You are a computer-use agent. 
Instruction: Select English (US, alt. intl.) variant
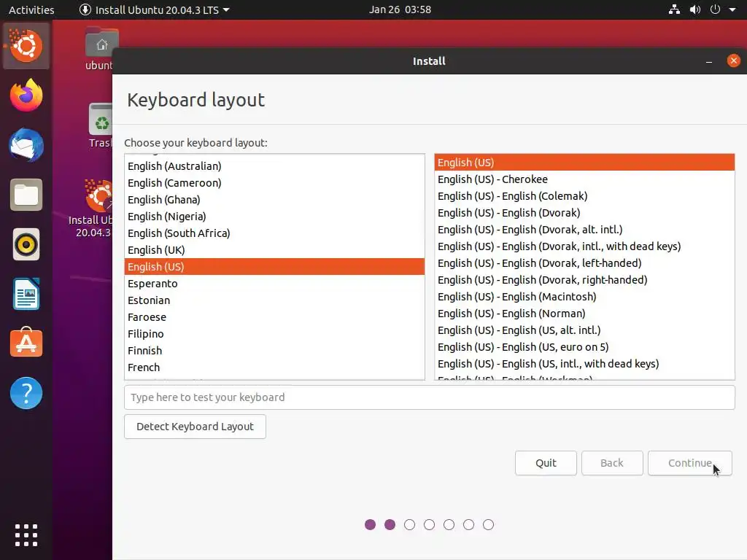tap(584, 330)
